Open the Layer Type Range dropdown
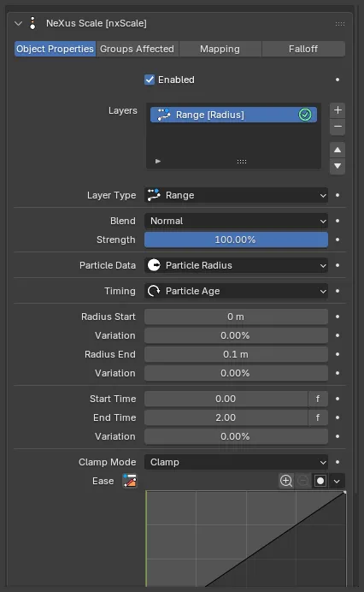Viewport: 364px width, 592px height. (236, 195)
